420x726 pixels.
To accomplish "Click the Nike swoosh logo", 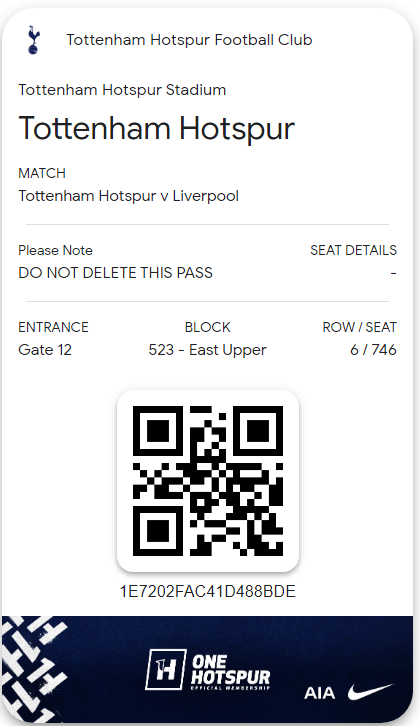I will 370,692.
